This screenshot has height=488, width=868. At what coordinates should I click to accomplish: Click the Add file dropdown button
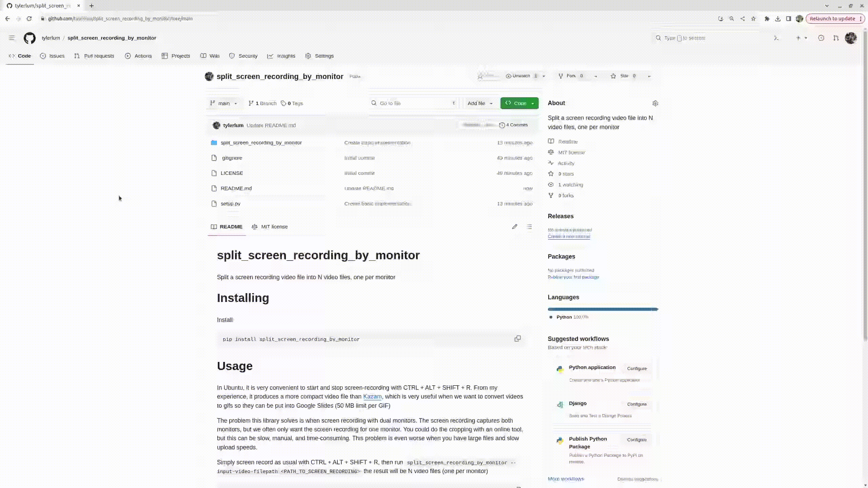click(x=480, y=103)
